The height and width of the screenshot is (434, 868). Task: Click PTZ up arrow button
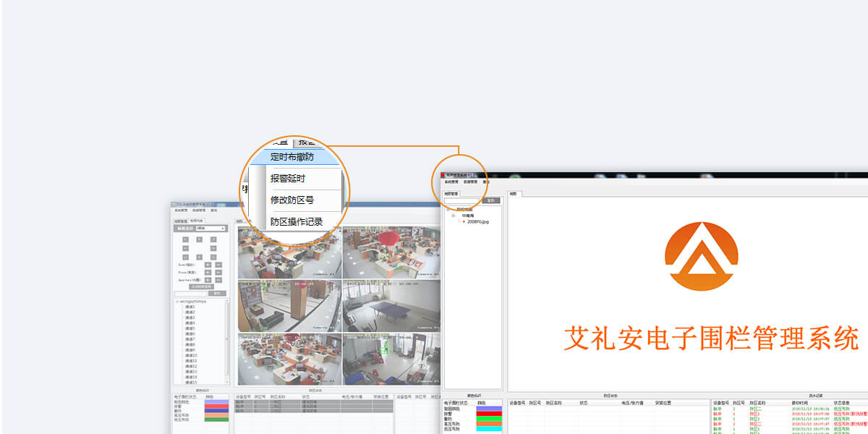[x=199, y=239]
